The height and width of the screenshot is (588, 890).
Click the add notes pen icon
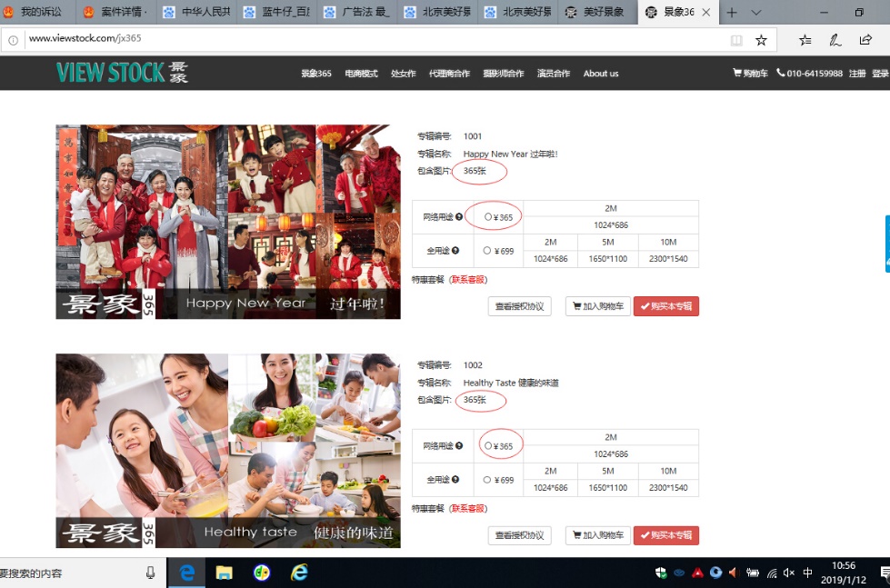coord(835,40)
